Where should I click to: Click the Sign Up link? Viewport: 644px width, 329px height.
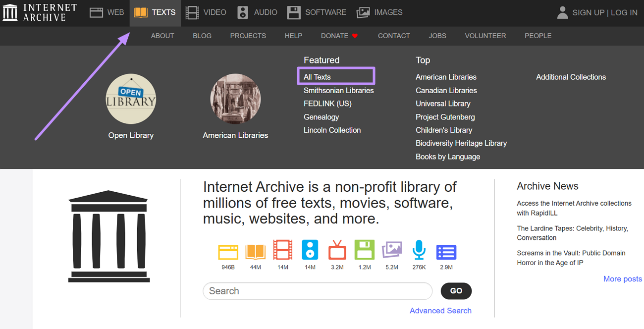pos(588,13)
